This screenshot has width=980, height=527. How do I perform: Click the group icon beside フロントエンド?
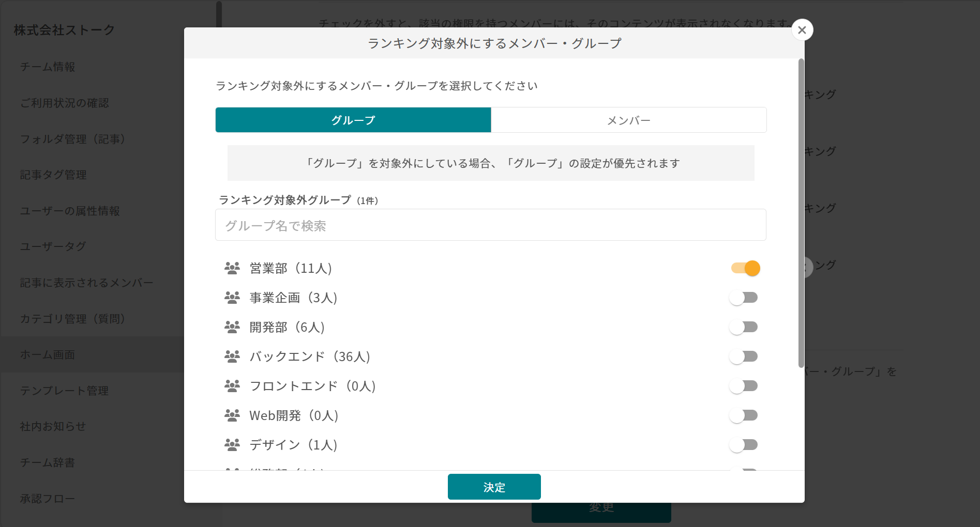(232, 386)
